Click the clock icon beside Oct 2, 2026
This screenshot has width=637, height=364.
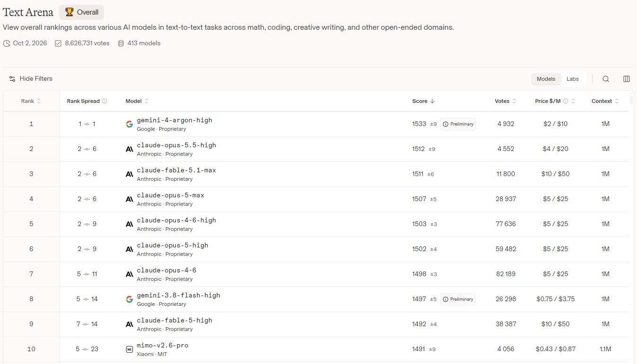[7, 43]
